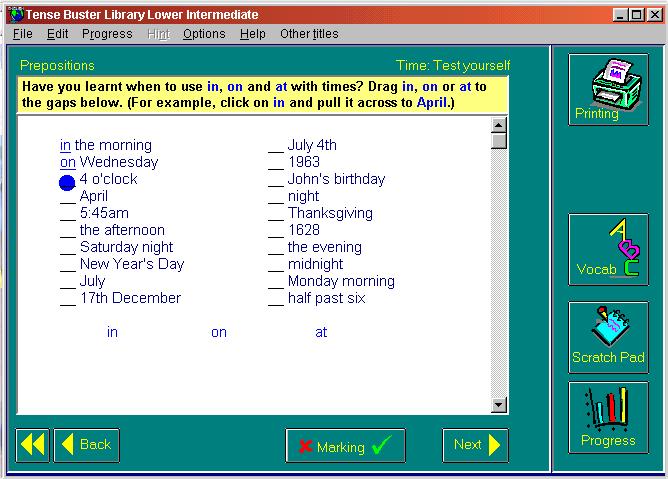Select the draggable word "in" below the list
Screen dimensions: 668x479
pyautogui.click(x=112, y=333)
